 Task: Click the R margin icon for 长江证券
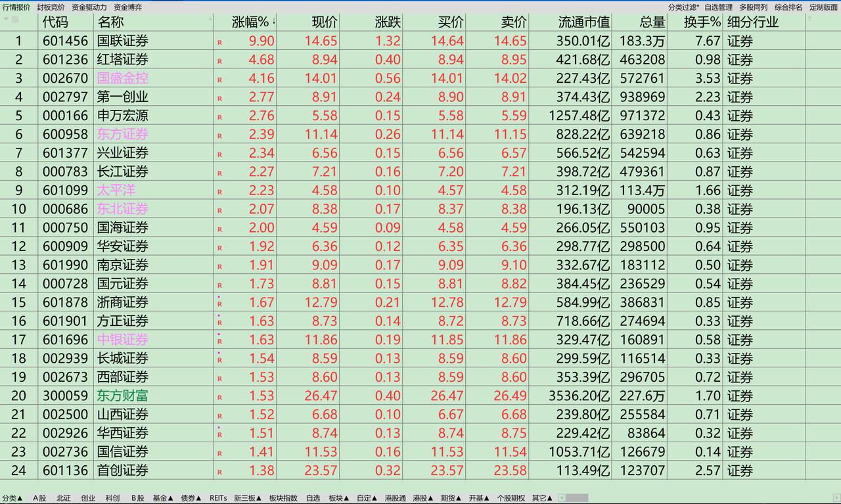point(219,173)
